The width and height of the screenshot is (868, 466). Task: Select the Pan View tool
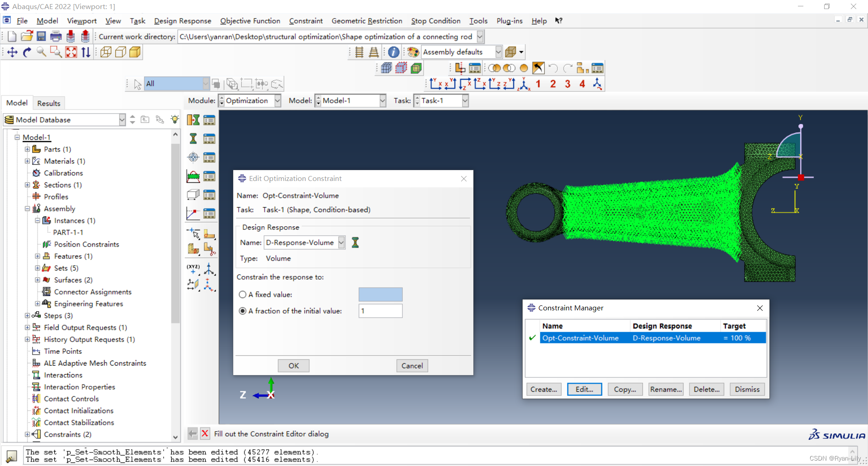(12, 52)
